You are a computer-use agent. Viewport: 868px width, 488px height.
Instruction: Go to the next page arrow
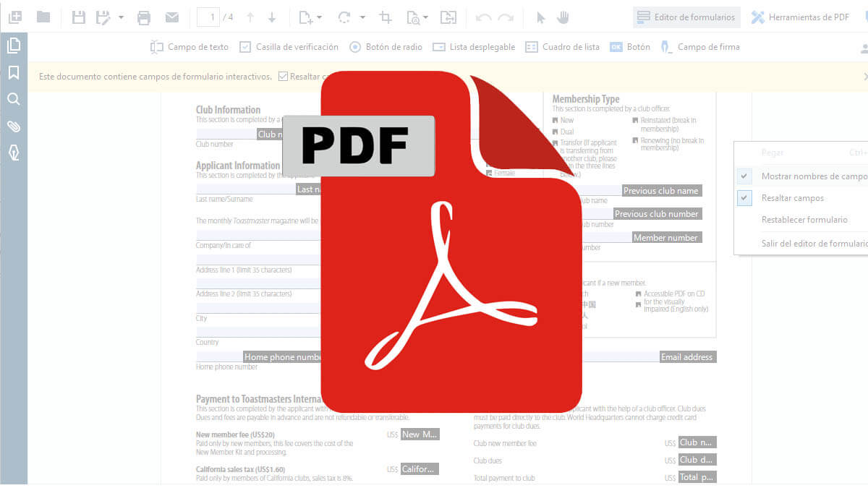(x=272, y=17)
